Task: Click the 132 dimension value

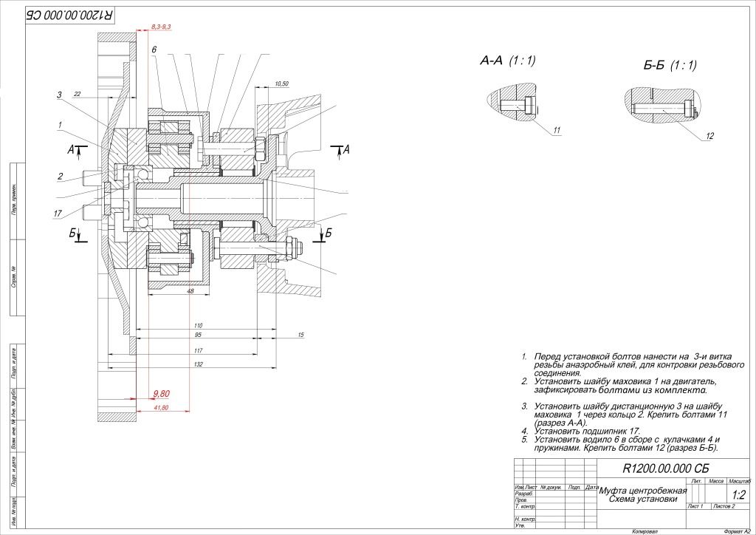Action: point(198,365)
